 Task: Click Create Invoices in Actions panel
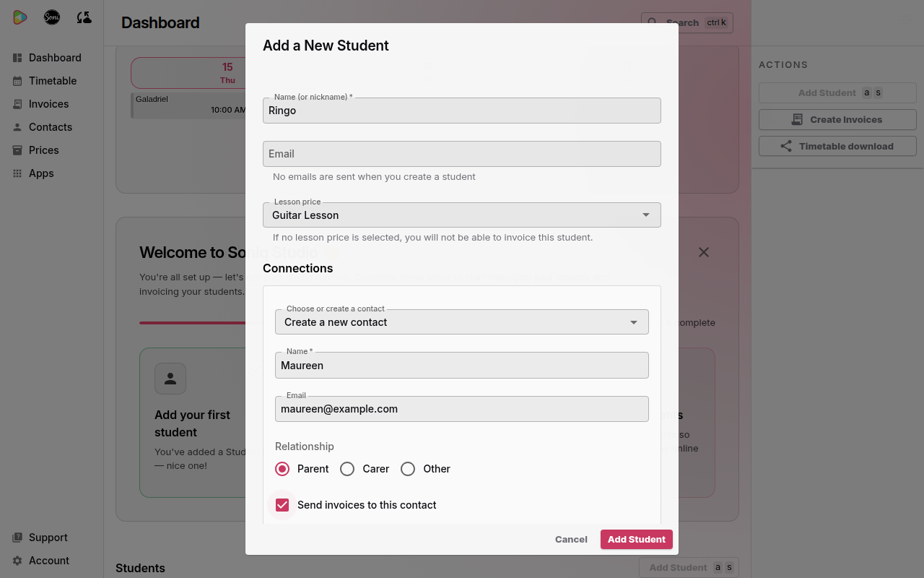[x=837, y=119]
